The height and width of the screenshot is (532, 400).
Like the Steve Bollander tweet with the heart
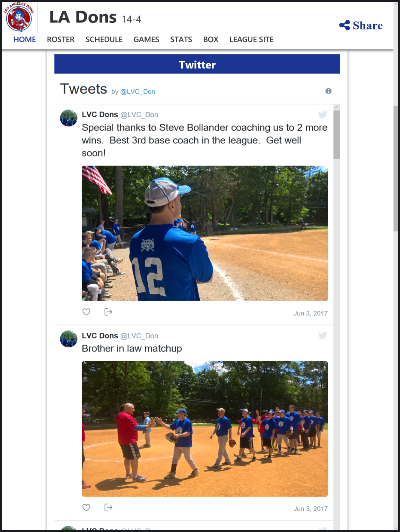(86, 312)
